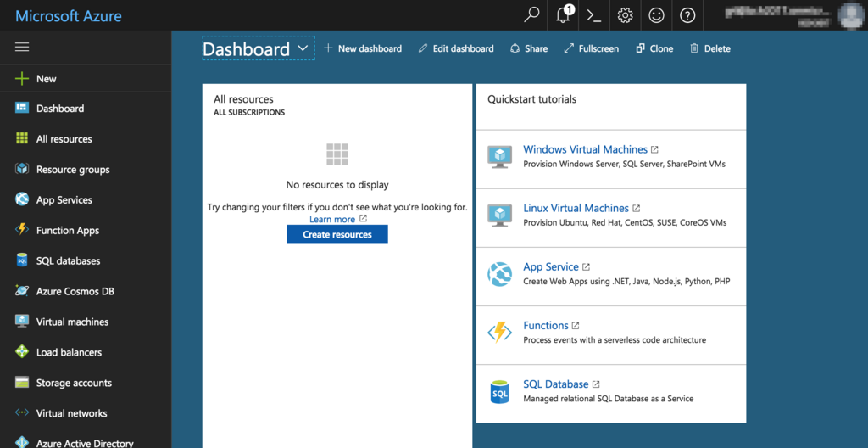Click the feedback smiley icon
The width and height of the screenshot is (868, 448).
(657, 15)
